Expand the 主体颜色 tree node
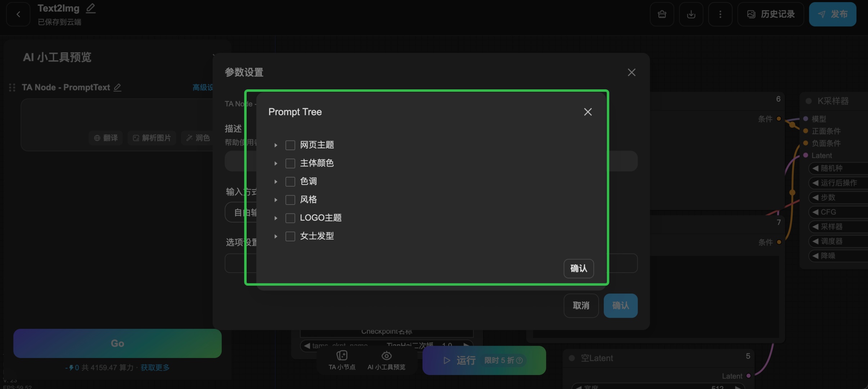This screenshot has width=868, height=389. point(276,164)
